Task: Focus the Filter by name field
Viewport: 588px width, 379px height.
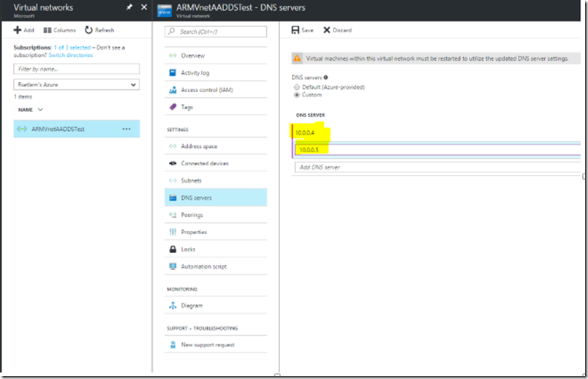Action: pyautogui.click(x=77, y=69)
